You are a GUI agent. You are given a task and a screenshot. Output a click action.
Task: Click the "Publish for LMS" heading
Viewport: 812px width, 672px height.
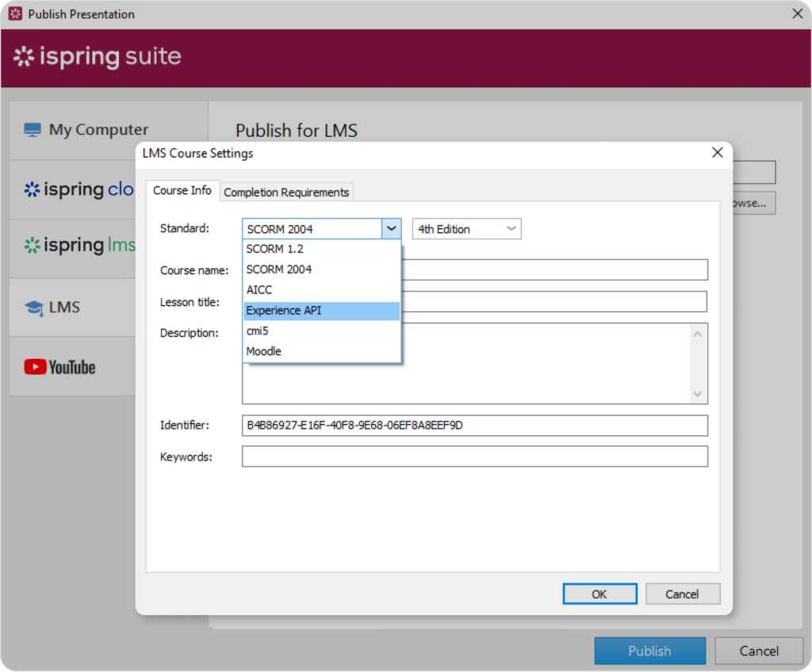pos(297,131)
